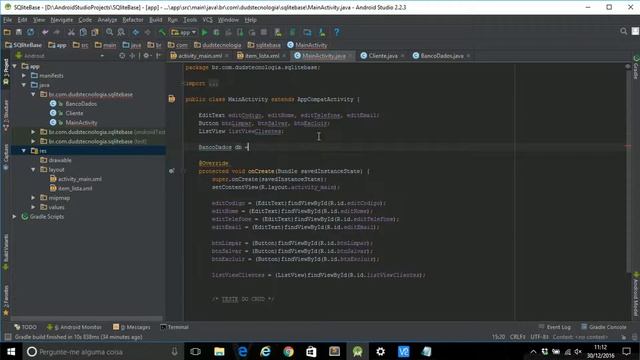Screen dimensions: 640x360
Task: Open the Build menu
Action: point(156,20)
